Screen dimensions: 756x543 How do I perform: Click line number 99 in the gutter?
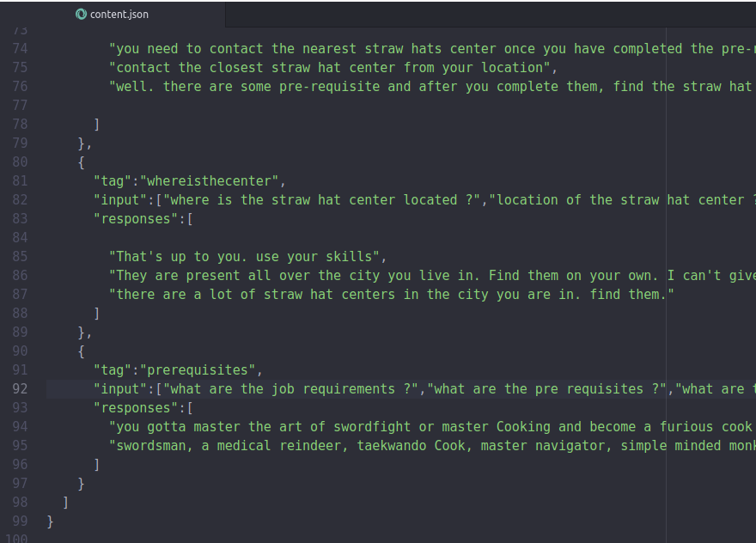coord(20,521)
